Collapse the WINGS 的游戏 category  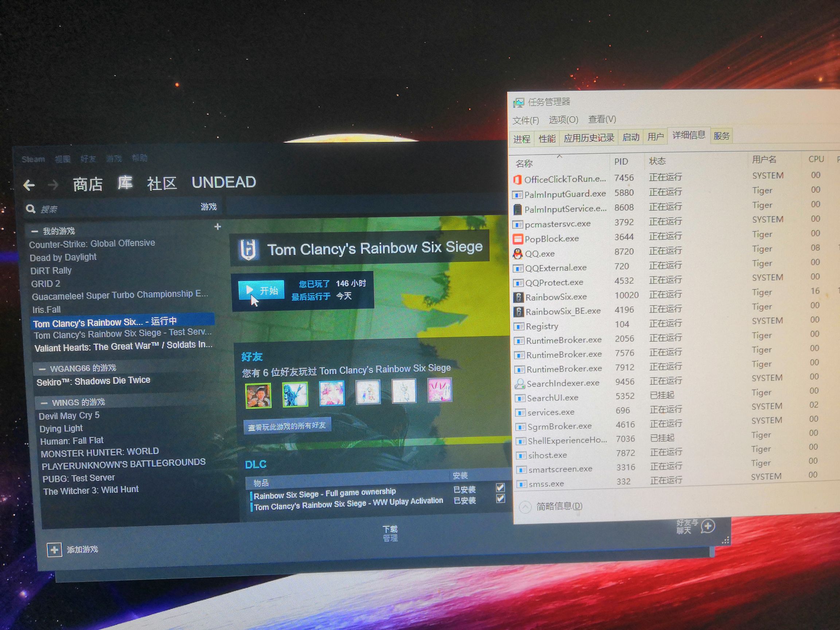point(44,403)
